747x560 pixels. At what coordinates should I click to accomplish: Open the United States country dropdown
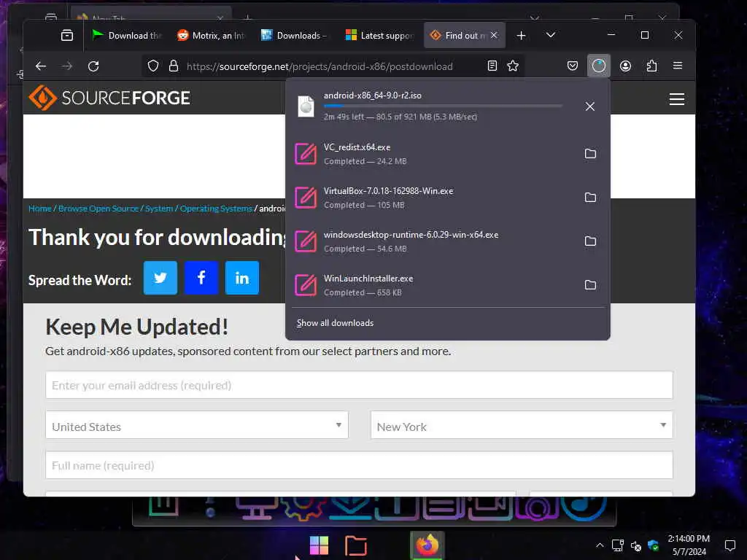[x=197, y=425]
